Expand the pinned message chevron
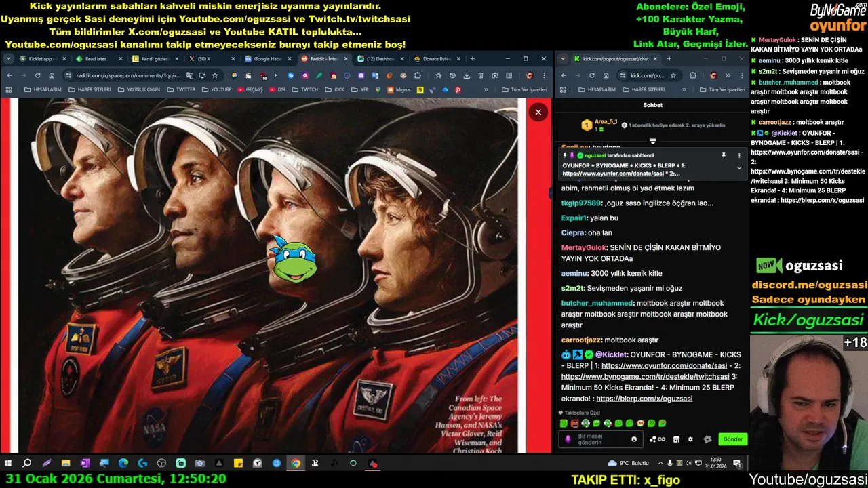Image resolution: width=868 pixels, height=488 pixels. (739, 167)
